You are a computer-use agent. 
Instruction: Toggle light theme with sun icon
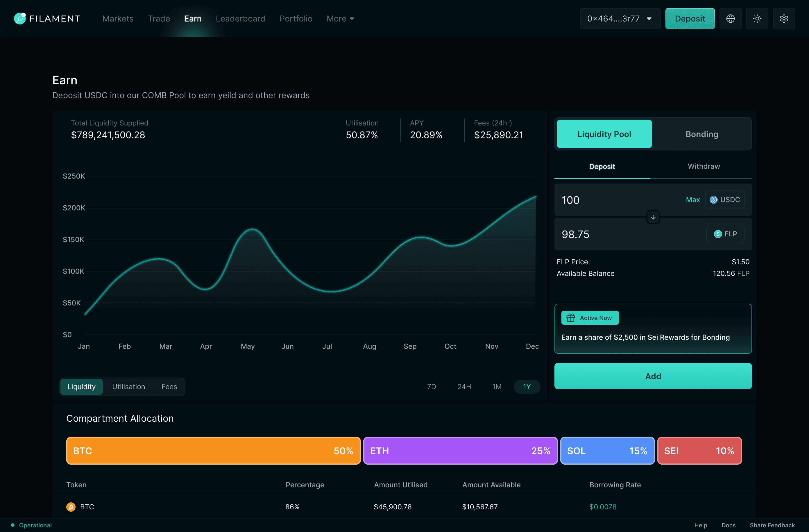[757, 19]
